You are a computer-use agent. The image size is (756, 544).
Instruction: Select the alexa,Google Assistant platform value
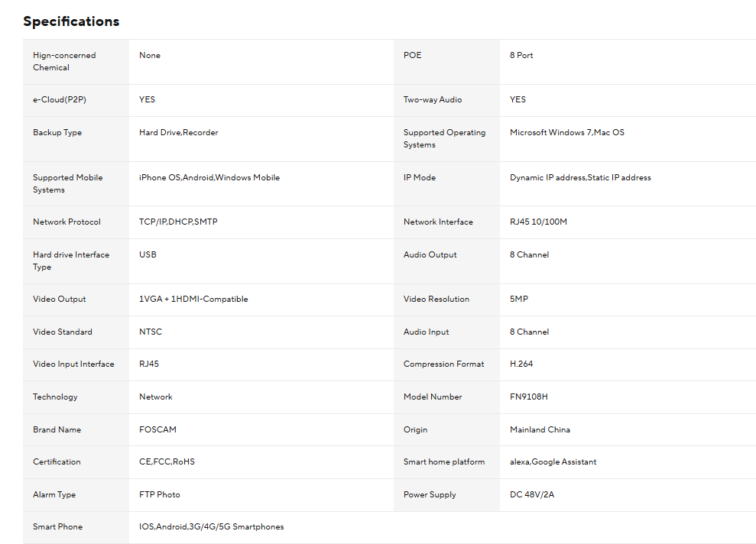coord(553,461)
